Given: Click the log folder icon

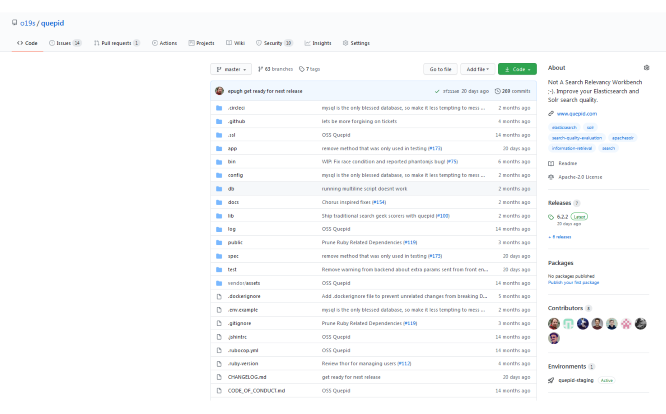Looking at the screenshot, I should coord(219,229).
